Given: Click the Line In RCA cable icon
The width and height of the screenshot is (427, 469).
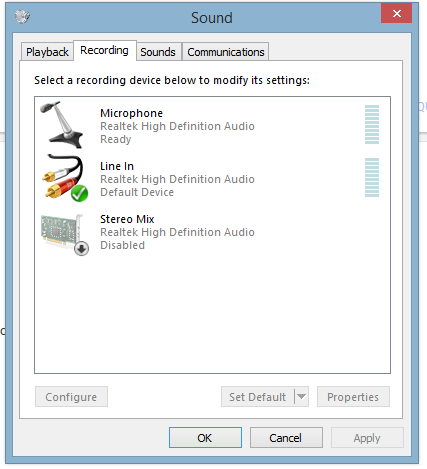Looking at the screenshot, I should pos(65,178).
